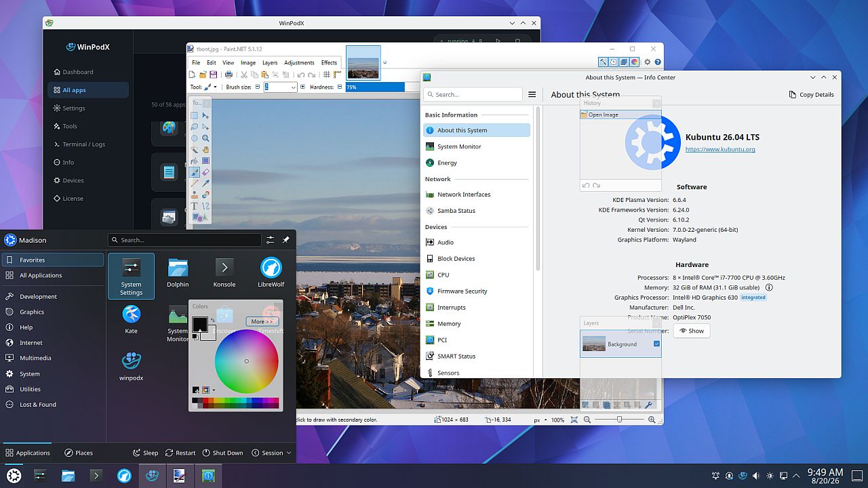
Task: Open the Adjustments menu in Paint.NET
Action: point(299,62)
